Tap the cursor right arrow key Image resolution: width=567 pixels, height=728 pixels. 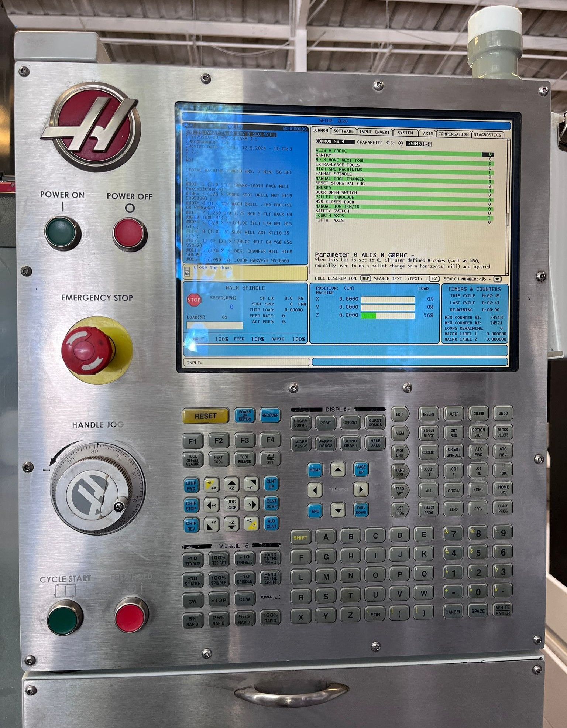click(x=361, y=490)
